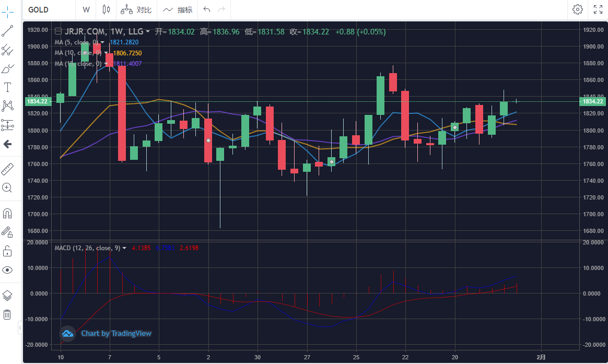
Task: Open the measure ruler tool
Action: pyautogui.click(x=8, y=168)
